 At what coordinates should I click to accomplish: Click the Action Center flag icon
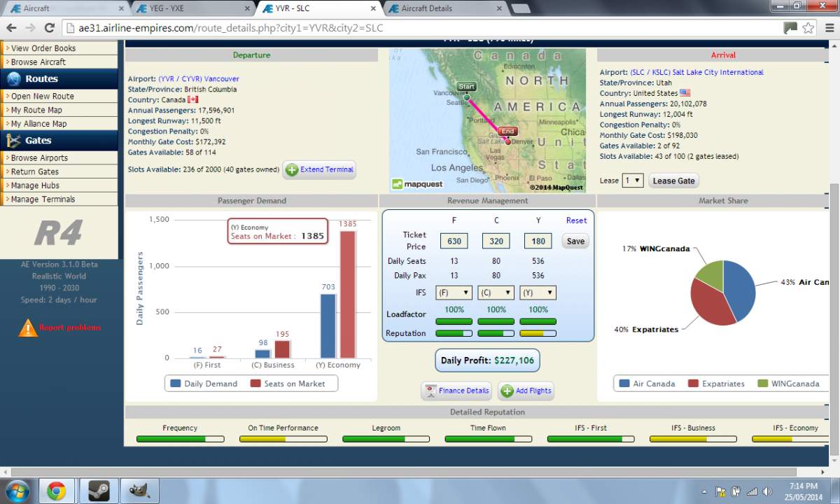[x=720, y=491]
